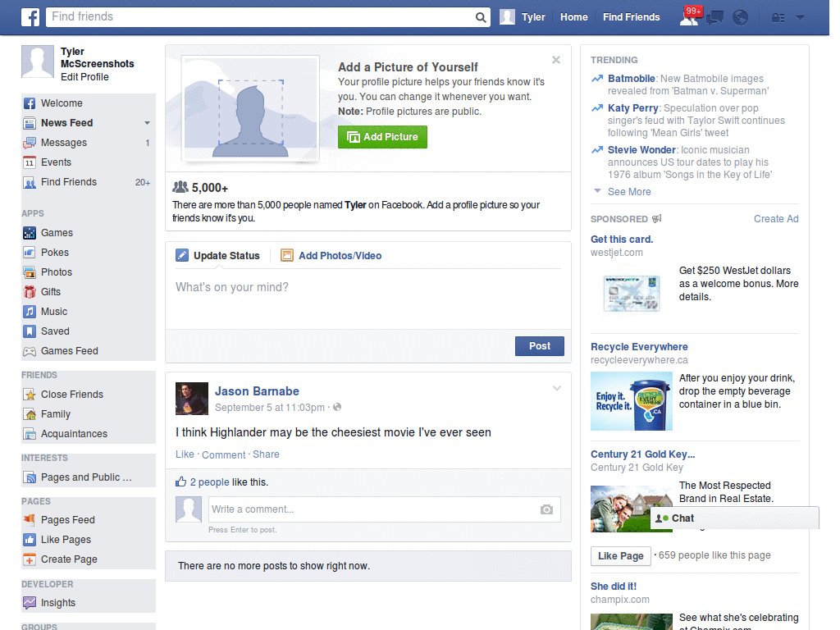Click Tyler's profile thumbnail in top bar
The image size is (840, 630).
(507, 17)
